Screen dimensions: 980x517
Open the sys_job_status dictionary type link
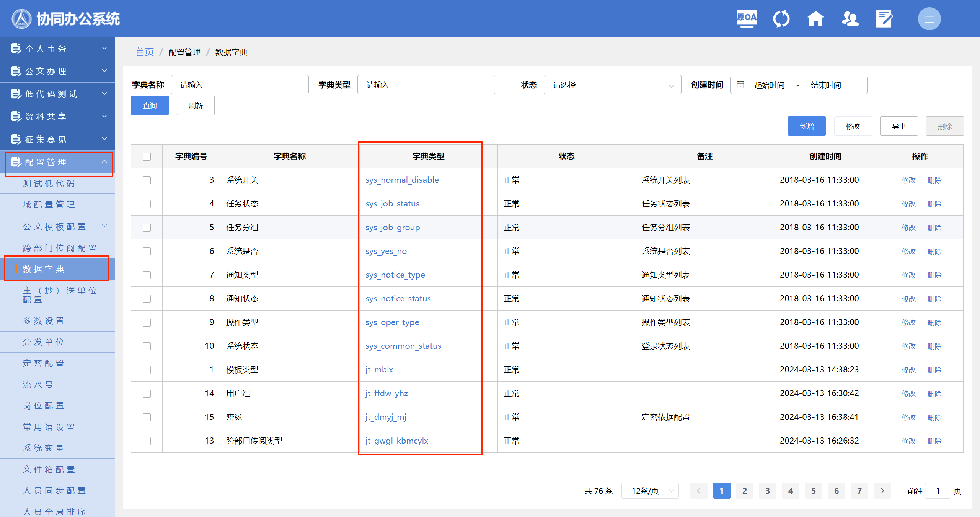point(392,204)
